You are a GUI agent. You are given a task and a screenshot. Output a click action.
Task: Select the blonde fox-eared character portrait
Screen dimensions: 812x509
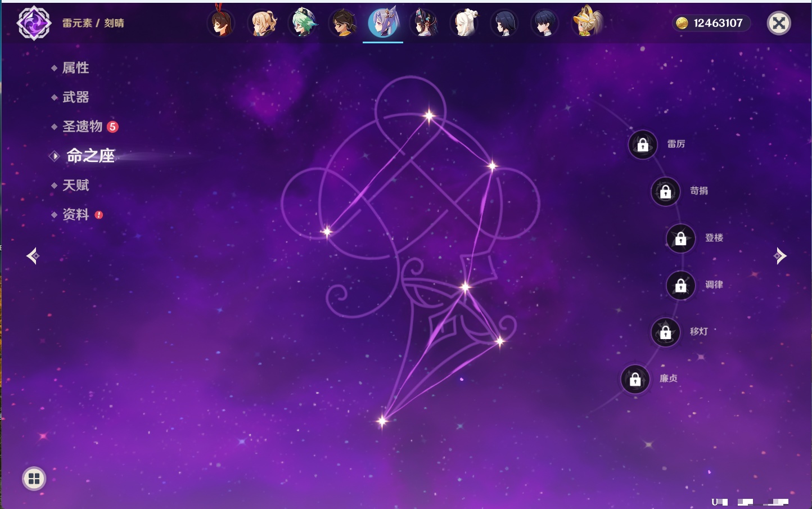(586, 22)
